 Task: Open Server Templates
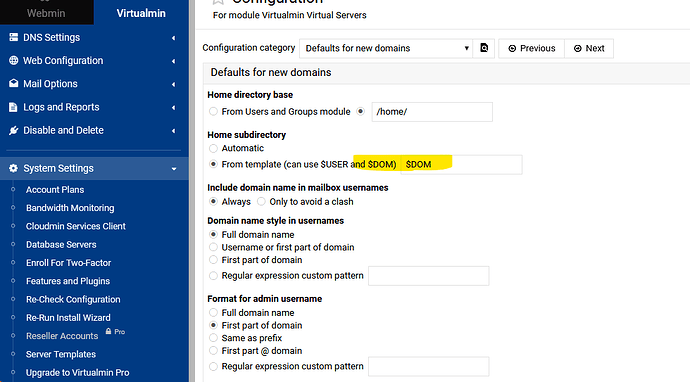61,354
